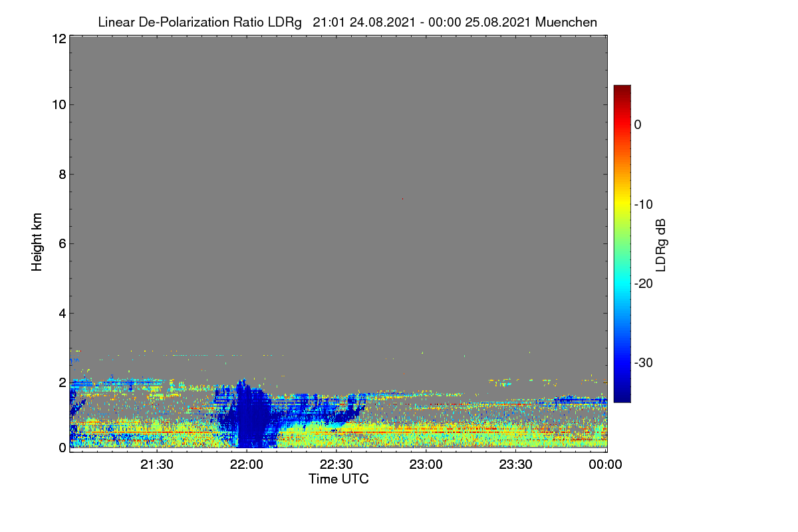The height and width of the screenshot is (532, 798).
Task: Click the y-axis tick label '2'
Action: click(x=61, y=382)
